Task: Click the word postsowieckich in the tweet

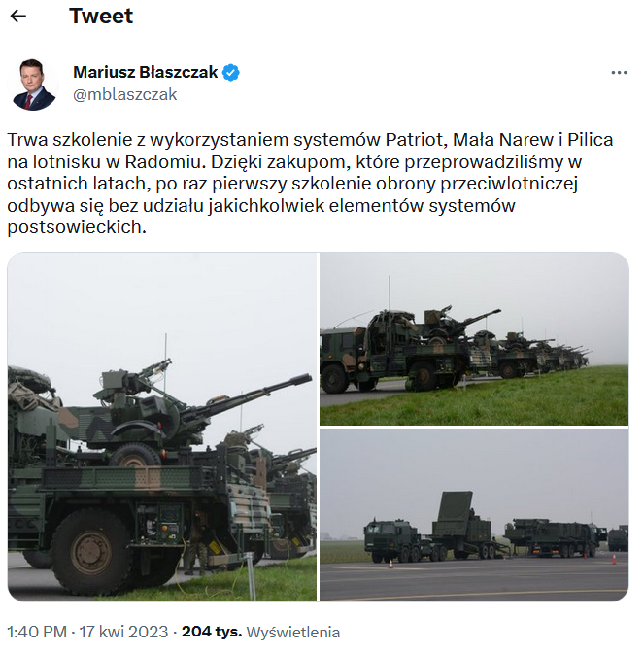Action: 75,227
